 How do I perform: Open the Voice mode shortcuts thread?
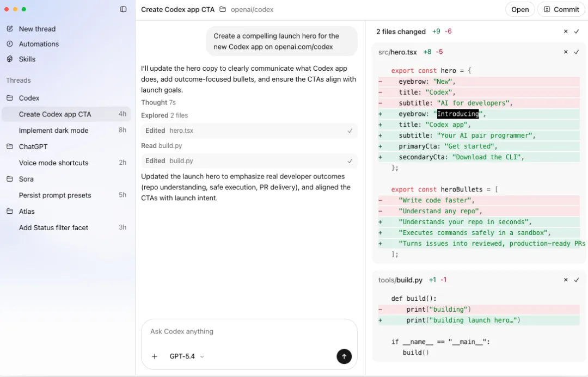point(66,163)
